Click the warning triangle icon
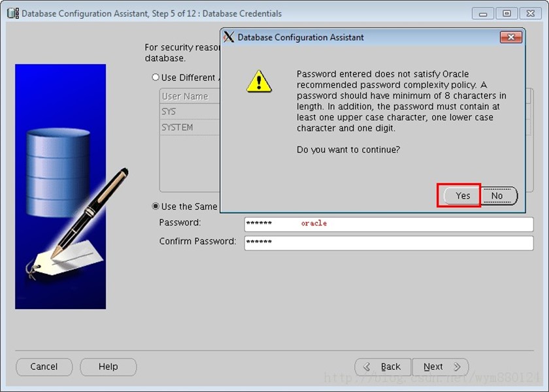The width and height of the screenshot is (549, 392). (x=259, y=81)
